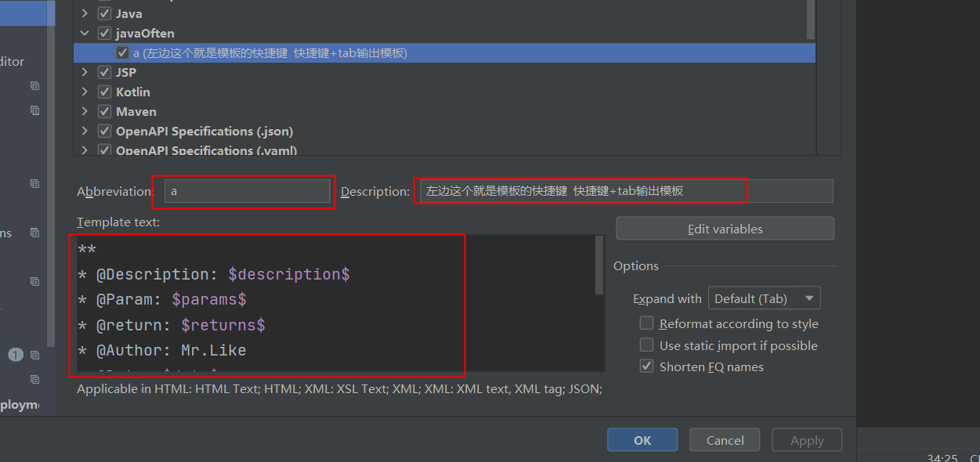
Task: Click the Apply button
Action: pos(806,439)
